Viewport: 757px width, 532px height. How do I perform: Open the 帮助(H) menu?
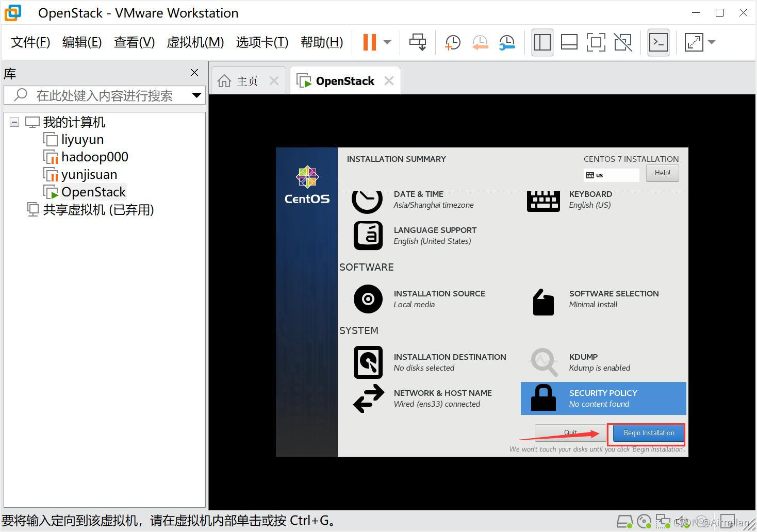(x=322, y=42)
